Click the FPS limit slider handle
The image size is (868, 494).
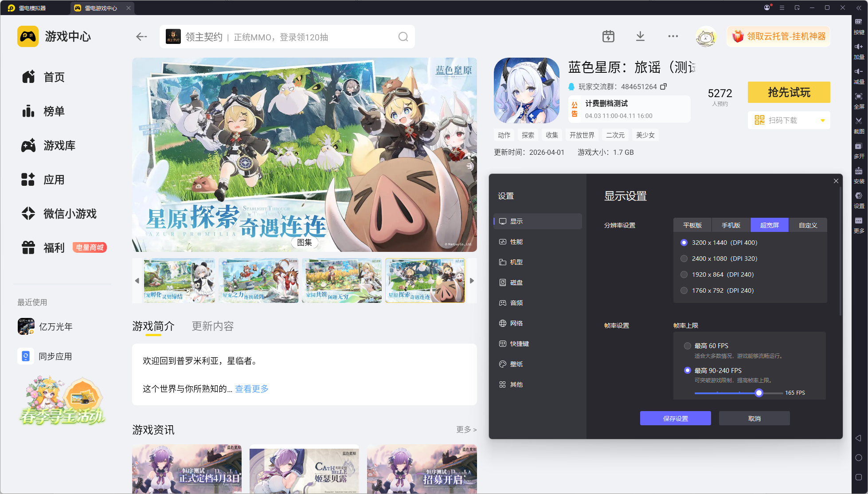click(759, 393)
